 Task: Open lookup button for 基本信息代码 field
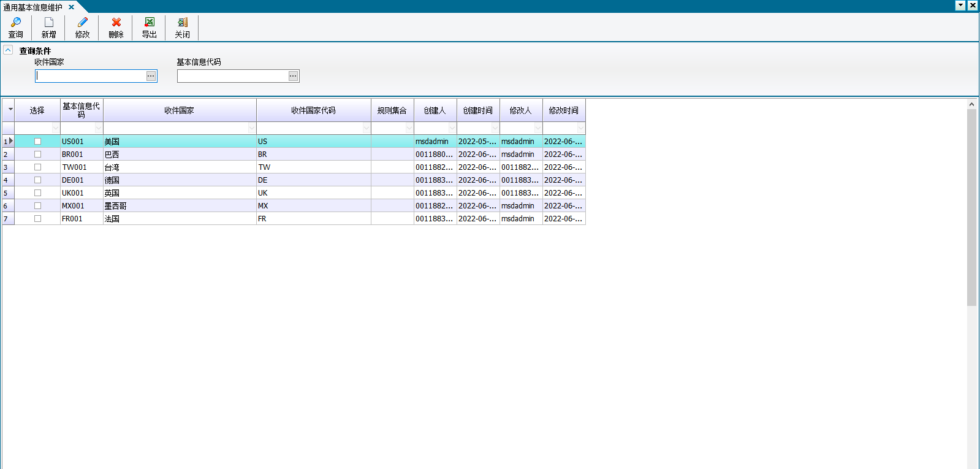(293, 76)
